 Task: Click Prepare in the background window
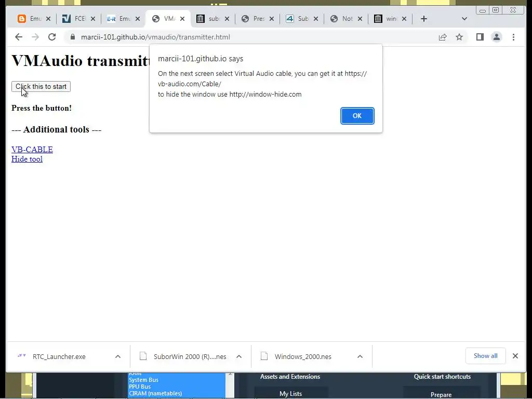(x=441, y=395)
